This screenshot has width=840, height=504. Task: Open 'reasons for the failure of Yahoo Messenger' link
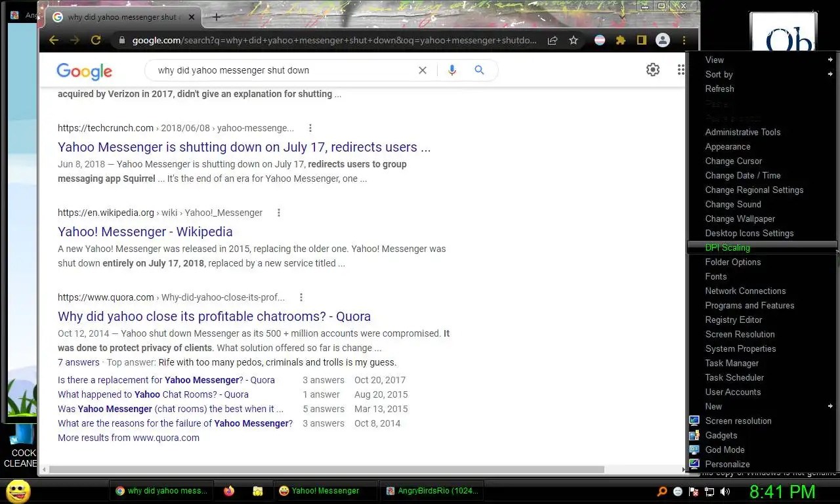pos(175,423)
